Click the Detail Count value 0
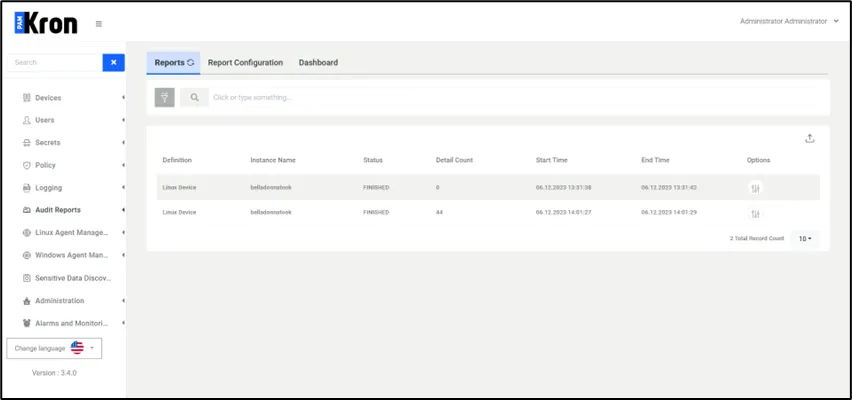 coord(437,188)
